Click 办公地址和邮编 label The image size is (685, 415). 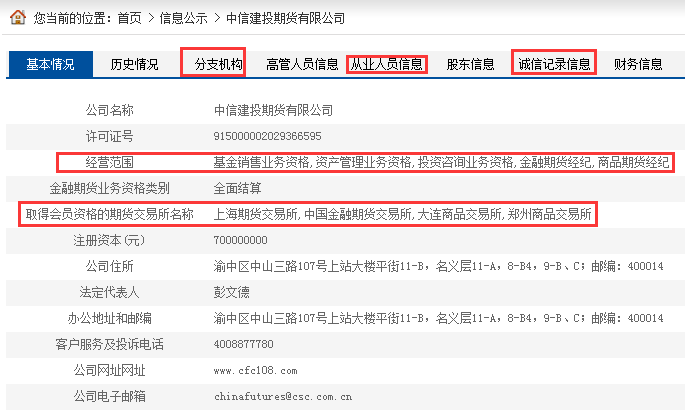click(x=109, y=318)
